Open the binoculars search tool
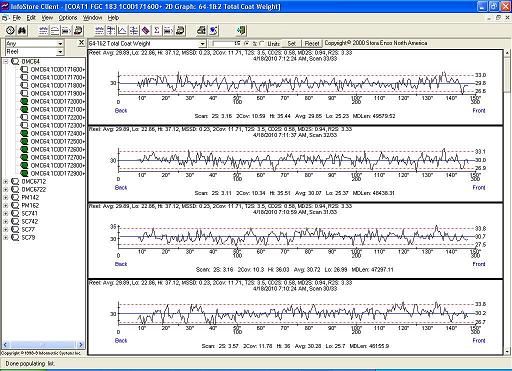The image size is (512, 371). [22, 31]
